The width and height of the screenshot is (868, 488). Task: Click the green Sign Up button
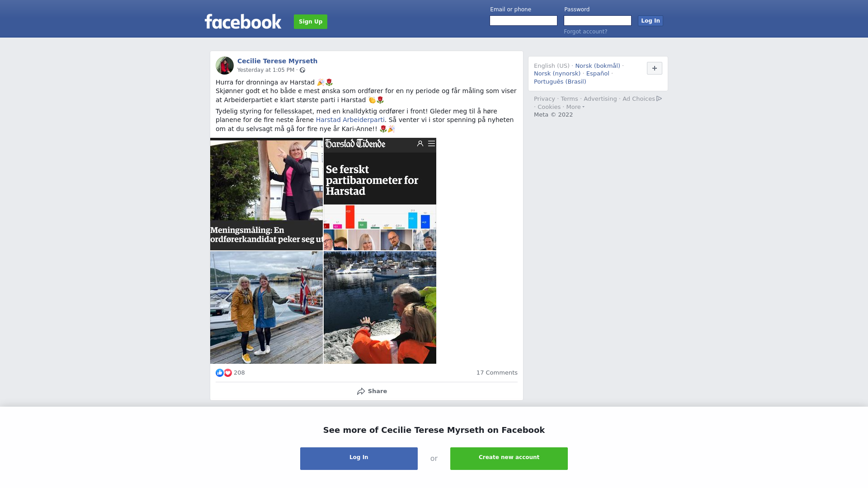point(311,22)
